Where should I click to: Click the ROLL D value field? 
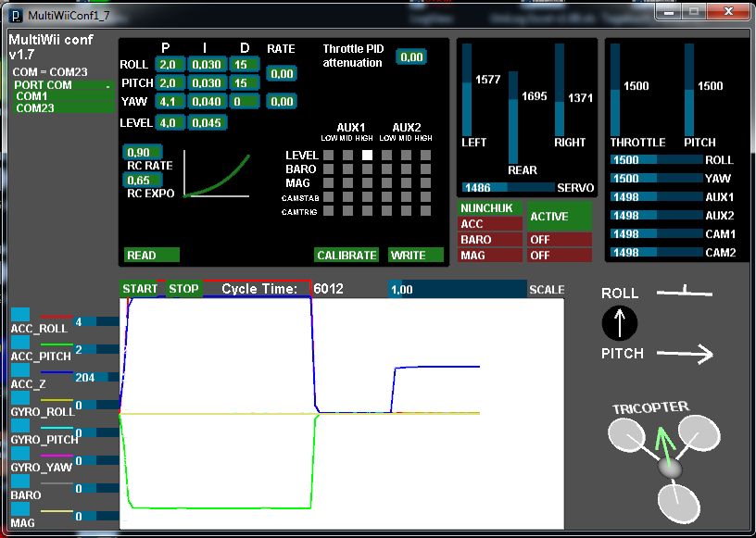tap(245, 64)
